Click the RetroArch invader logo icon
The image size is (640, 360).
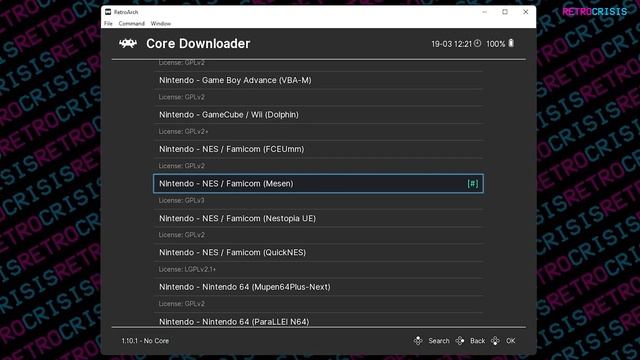[128, 43]
